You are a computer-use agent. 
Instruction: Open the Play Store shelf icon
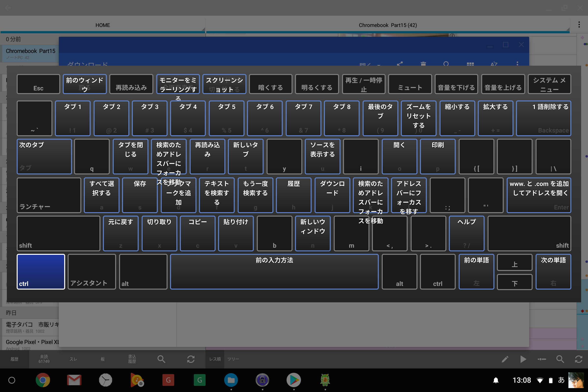pyautogui.click(x=294, y=380)
